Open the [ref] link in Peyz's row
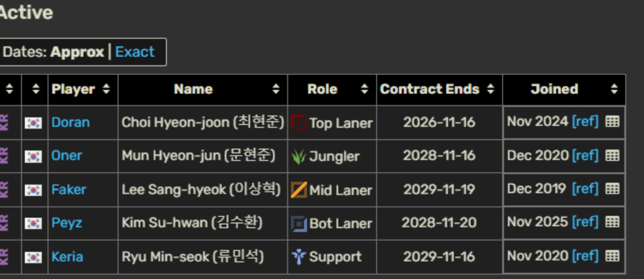The image size is (644, 279). tap(585, 222)
